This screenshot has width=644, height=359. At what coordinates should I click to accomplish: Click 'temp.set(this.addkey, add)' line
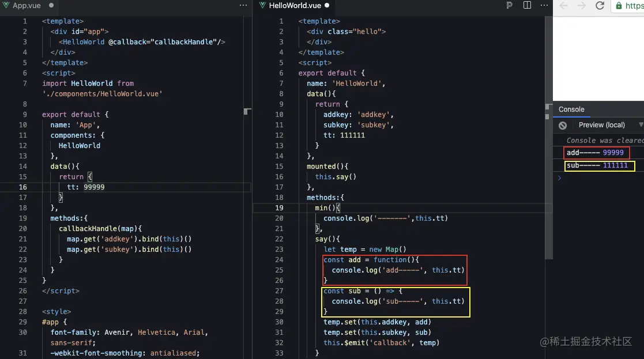(378, 322)
